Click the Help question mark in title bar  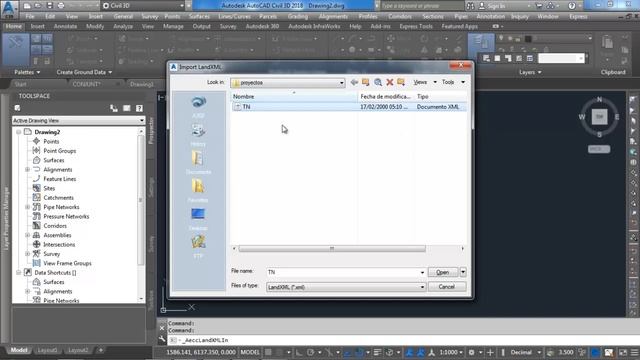click(571, 6)
